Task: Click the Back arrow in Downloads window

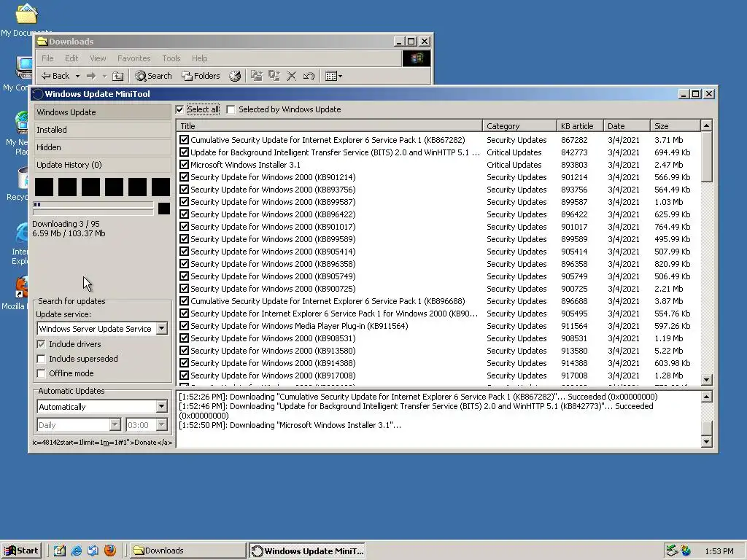Action: pyautogui.click(x=55, y=76)
